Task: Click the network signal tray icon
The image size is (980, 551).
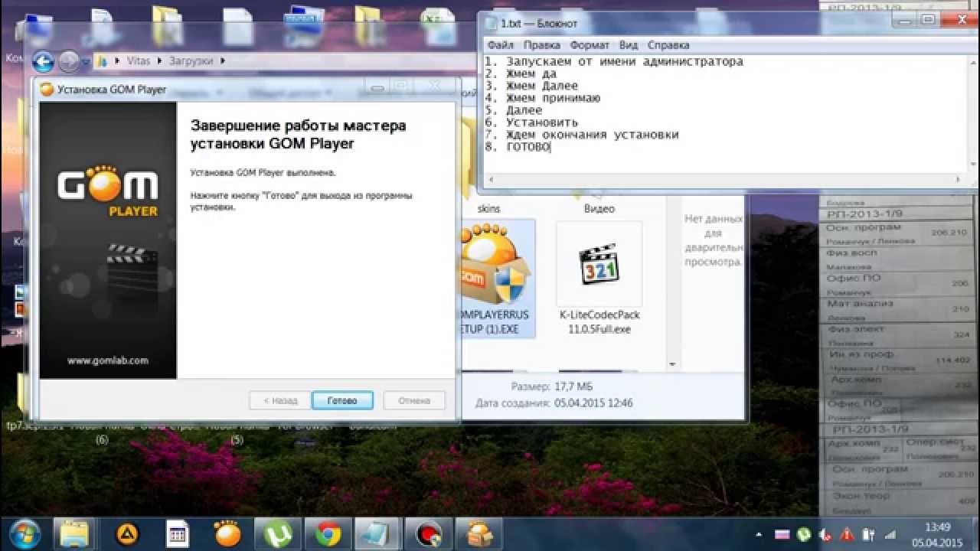Action: pyautogui.click(x=890, y=534)
